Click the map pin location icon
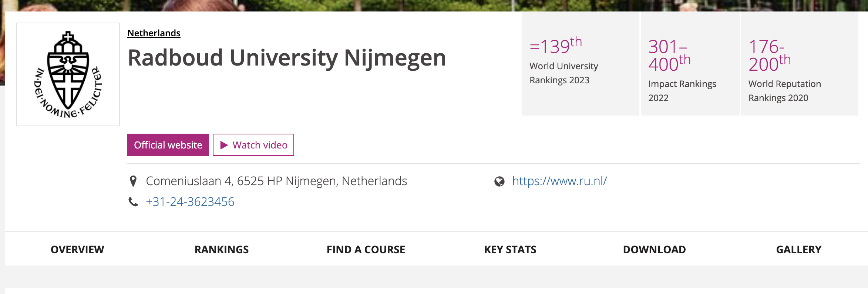 (133, 181)
